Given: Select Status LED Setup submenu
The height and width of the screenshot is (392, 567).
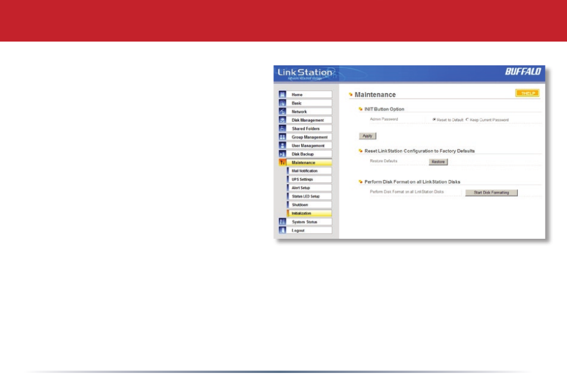Looking at the screenshot, I should tap(310, 196).
